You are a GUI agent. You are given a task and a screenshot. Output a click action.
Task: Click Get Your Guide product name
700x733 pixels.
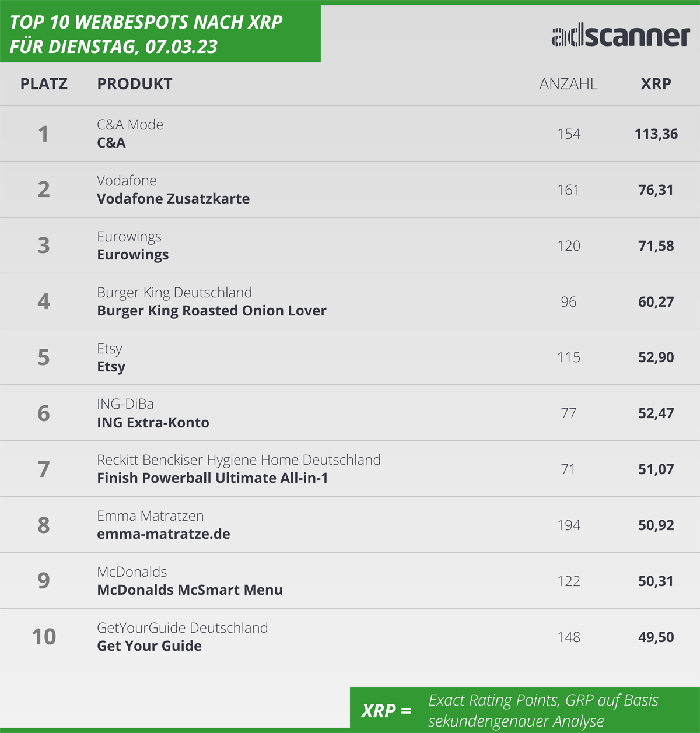[149, 646]
